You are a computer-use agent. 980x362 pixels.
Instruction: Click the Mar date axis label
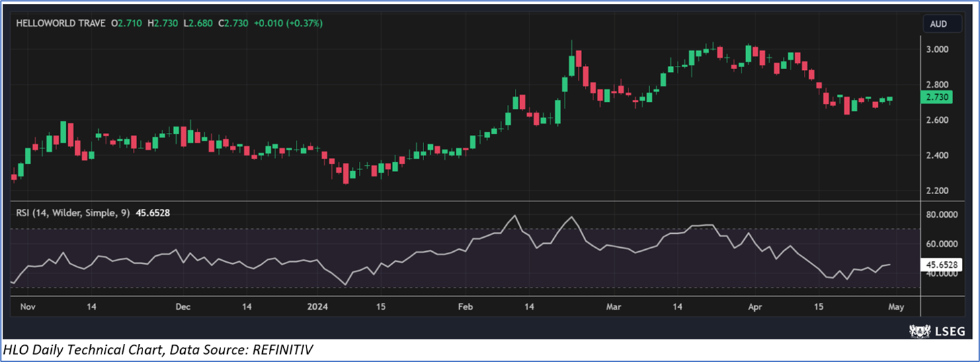tap(614, 306)
